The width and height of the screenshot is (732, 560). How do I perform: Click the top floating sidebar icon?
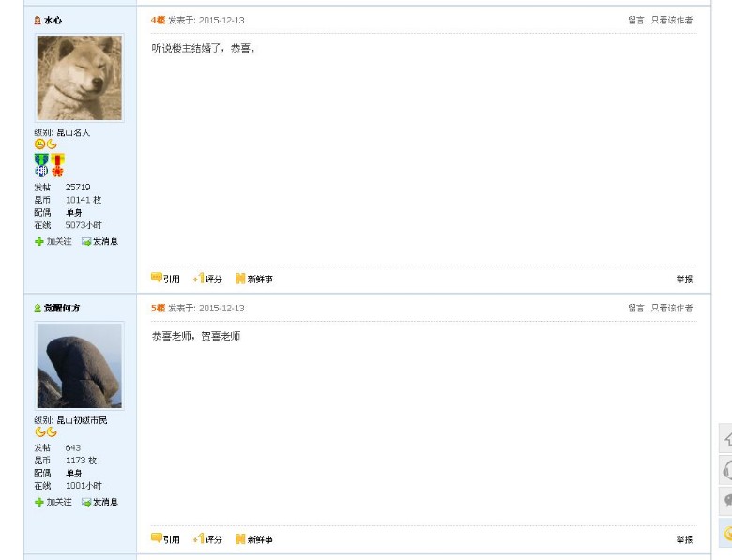725,439
